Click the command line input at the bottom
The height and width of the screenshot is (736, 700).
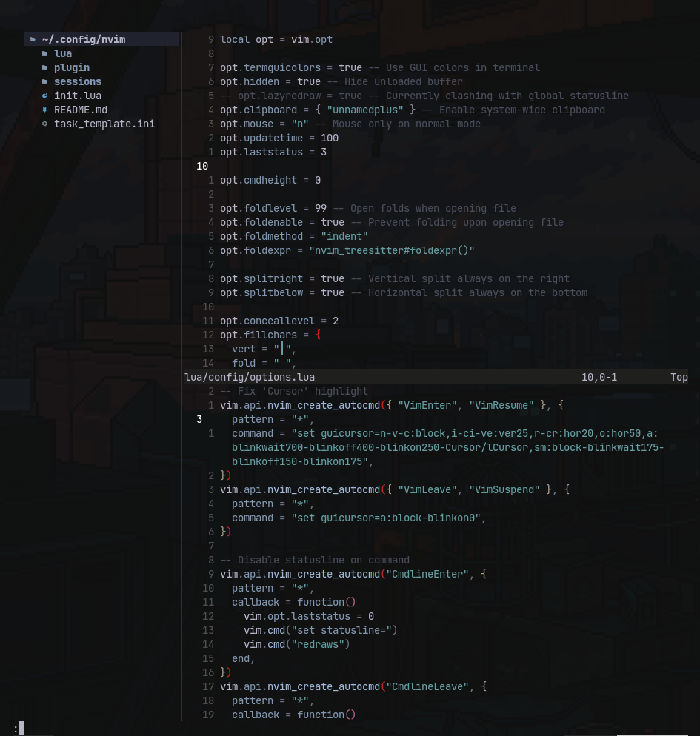pos(74,728)
